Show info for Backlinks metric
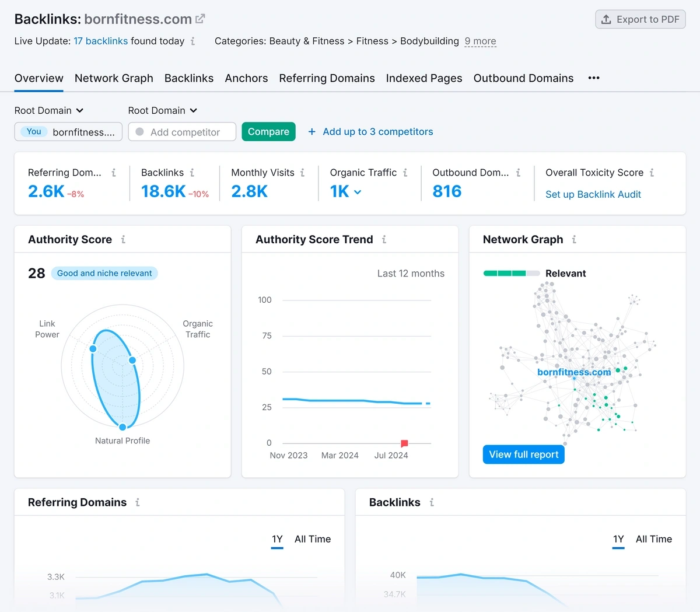The width and height of the screenshot is (700, 612). (192, 173)
